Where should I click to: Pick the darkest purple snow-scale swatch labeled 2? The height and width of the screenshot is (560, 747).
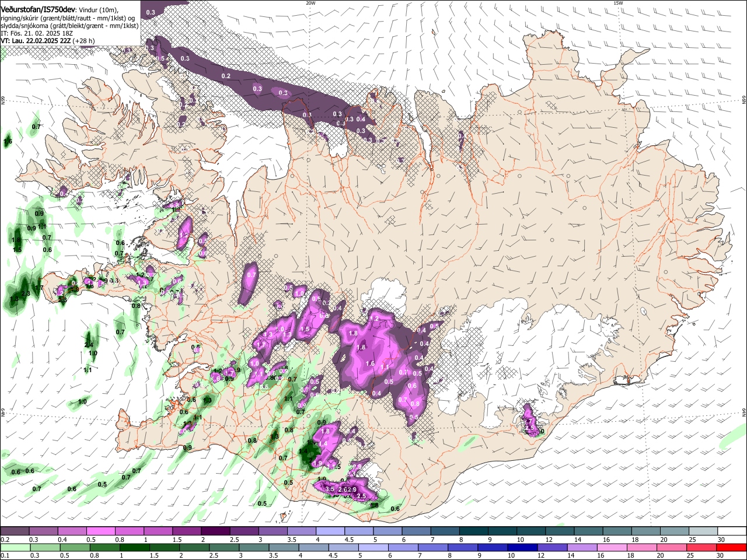coord(215,531)
